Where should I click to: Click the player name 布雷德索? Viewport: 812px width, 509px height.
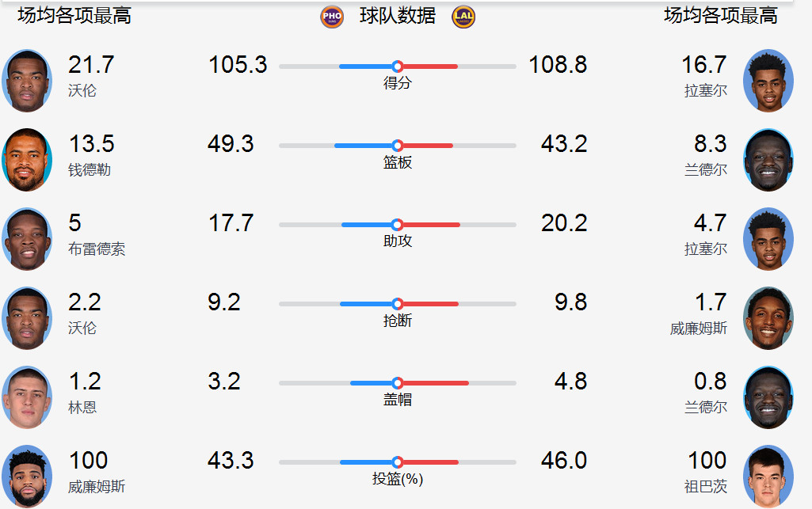tap(97, 249)
